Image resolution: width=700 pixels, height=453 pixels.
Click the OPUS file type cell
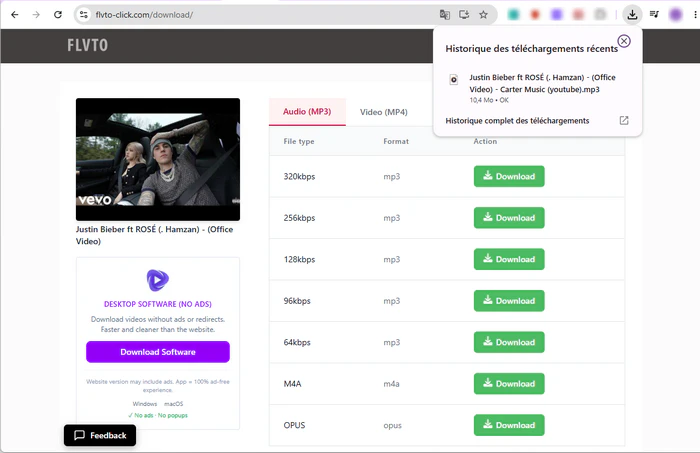click(x=294, y=425)
